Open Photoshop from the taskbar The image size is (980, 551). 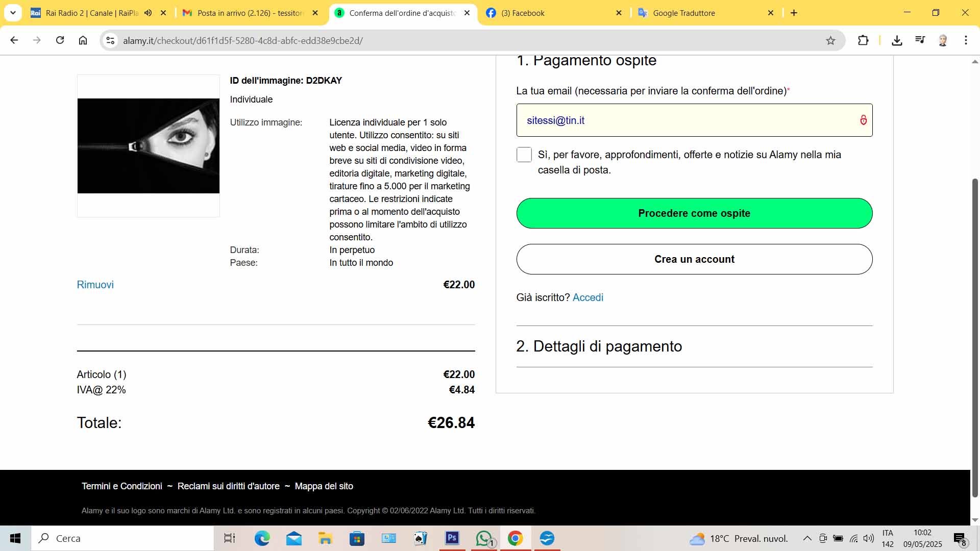452,538
